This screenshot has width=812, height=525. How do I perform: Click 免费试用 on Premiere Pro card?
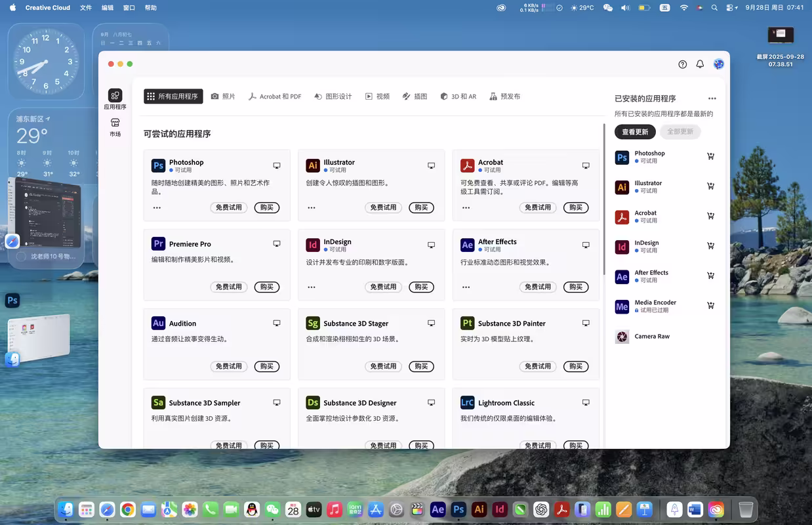point(229,287)
